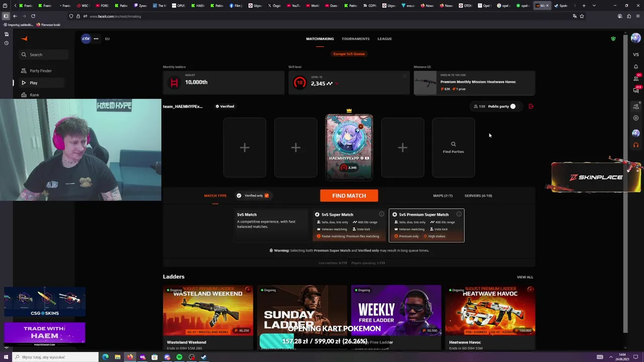The width and height of the screenshot is (644, 362).
Task: Click the red headset support icon
Action: pyautogui.click(x=636, y=145)
